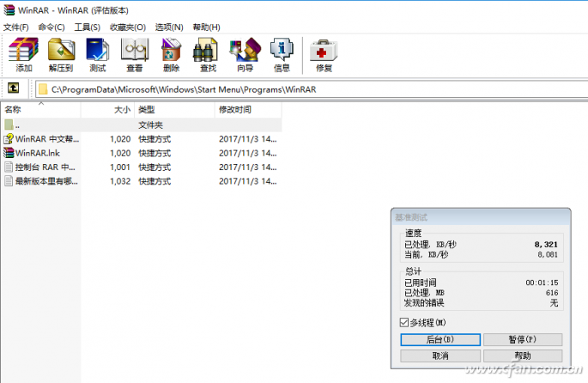Sort by the 大小 column header
The image size is (588, 383).
pyautogui.click(x=107, y=110)
